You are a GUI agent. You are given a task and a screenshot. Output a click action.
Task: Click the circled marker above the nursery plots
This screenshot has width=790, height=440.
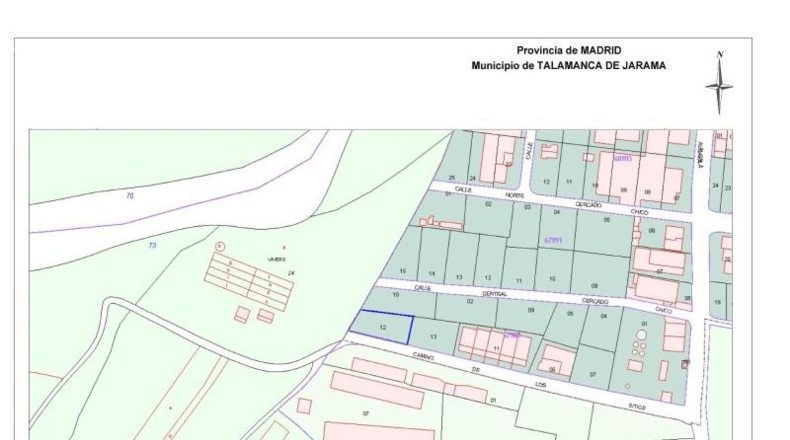tap(220, 246)
